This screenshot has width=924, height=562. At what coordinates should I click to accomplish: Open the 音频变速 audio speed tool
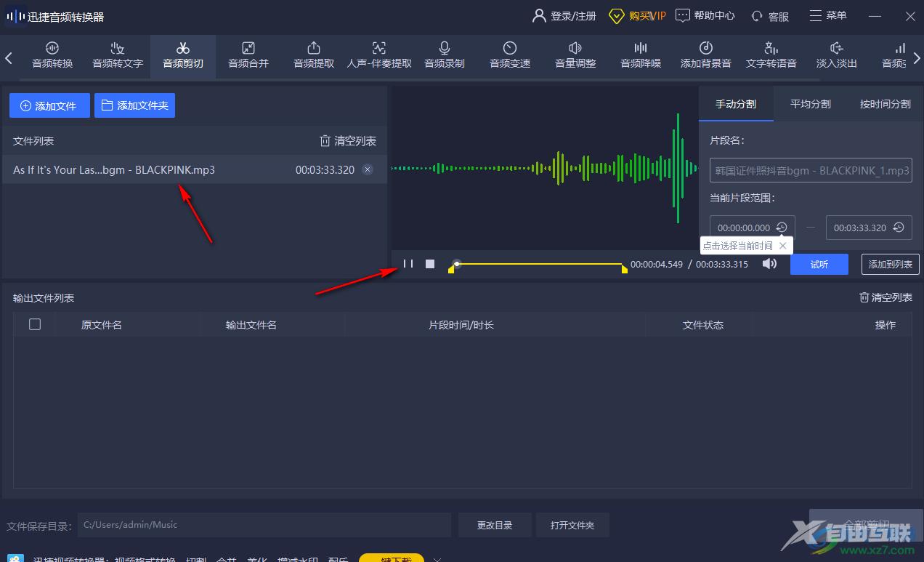point(510,56)
